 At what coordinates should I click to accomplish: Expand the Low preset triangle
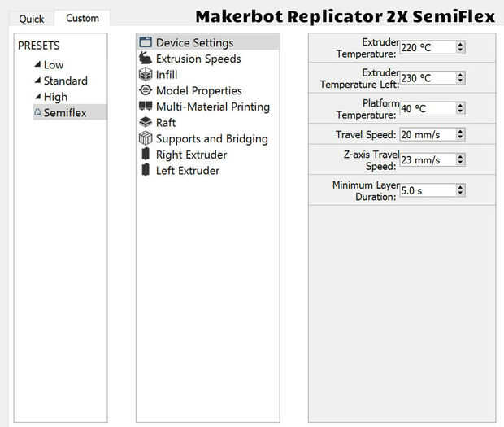[37, 65]
